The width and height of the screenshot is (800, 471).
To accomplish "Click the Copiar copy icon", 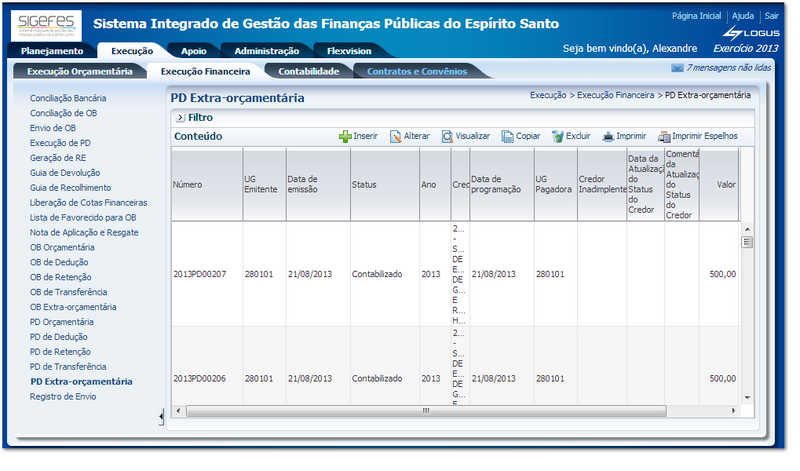I will point(508,136).
